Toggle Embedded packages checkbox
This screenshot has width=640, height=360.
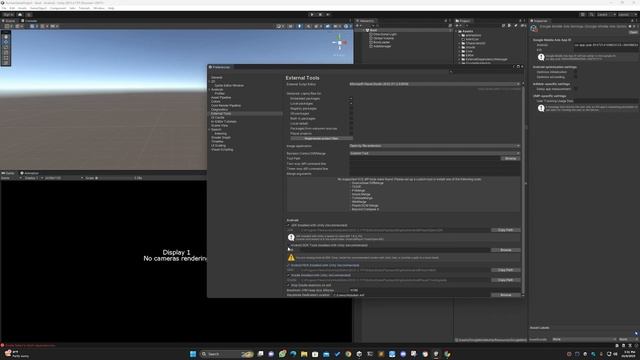click(x=351, y=98)
